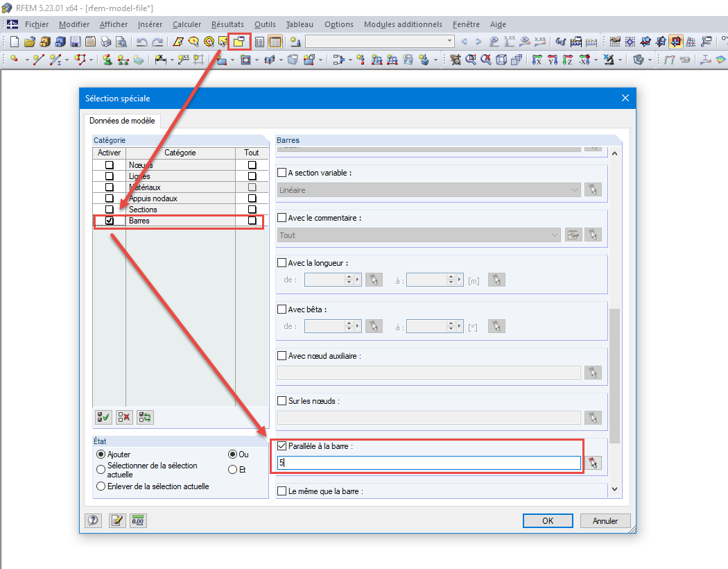Enable Avec la longueur option

[x=281, y=262]
